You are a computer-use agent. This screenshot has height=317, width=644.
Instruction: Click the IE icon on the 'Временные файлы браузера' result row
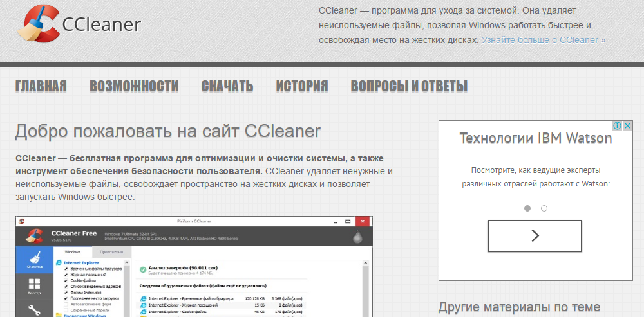point(144,298)
